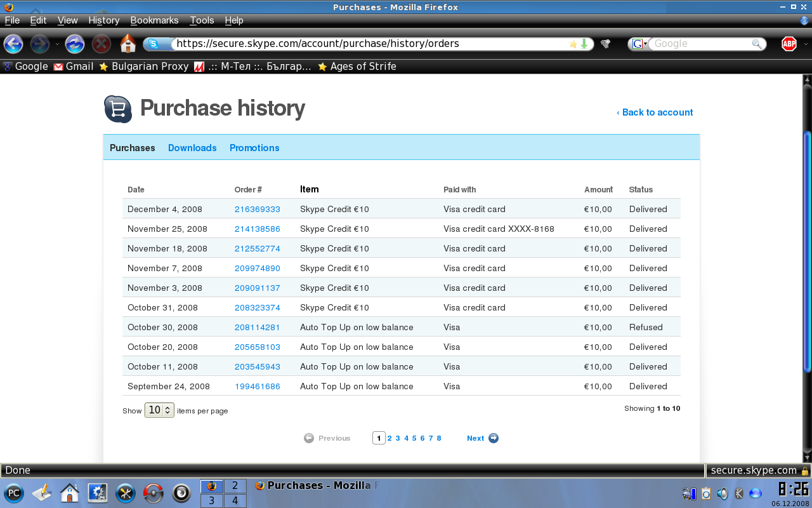The image size is (812, 508).
Task: Open the Tools menu
Action: pos(202,20)
